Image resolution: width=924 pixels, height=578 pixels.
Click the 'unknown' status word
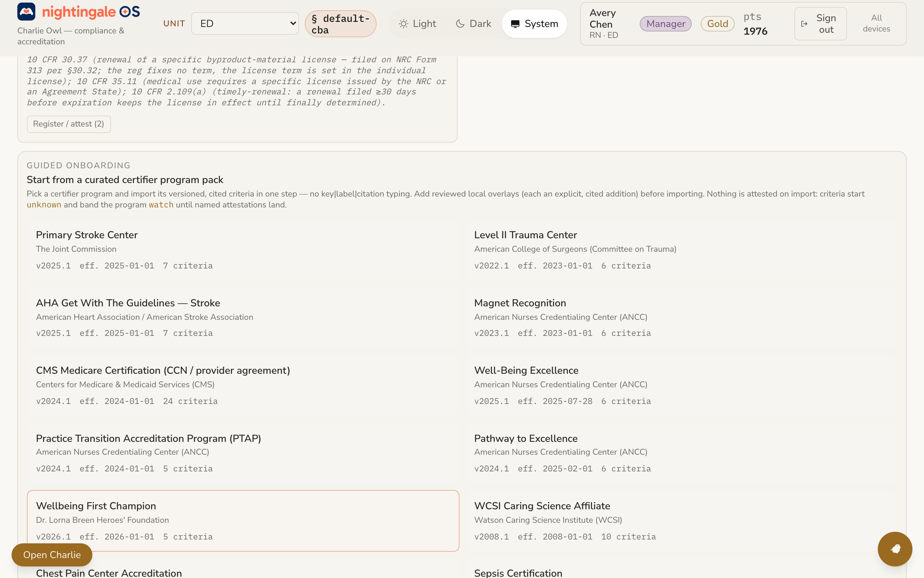[x=44, y=205]
